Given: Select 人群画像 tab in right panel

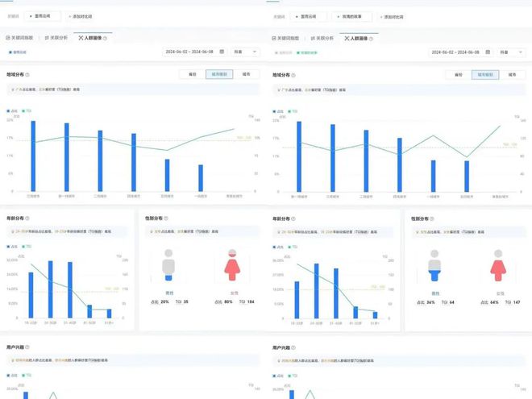Looking at the screenshot, I should pyautogui.click(x=359, y=39).
